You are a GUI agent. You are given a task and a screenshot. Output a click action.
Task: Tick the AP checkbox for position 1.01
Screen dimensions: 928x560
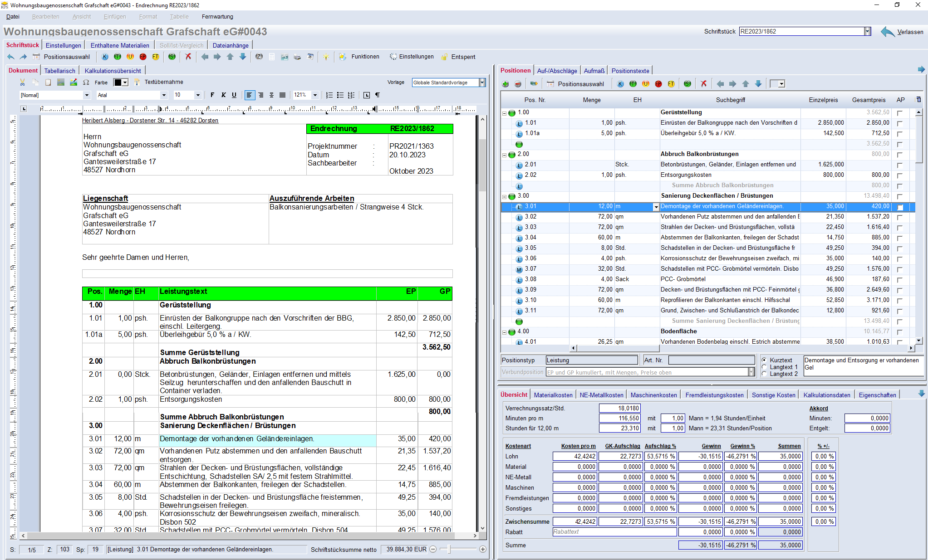pyautogui.click(x=899, y=123)
